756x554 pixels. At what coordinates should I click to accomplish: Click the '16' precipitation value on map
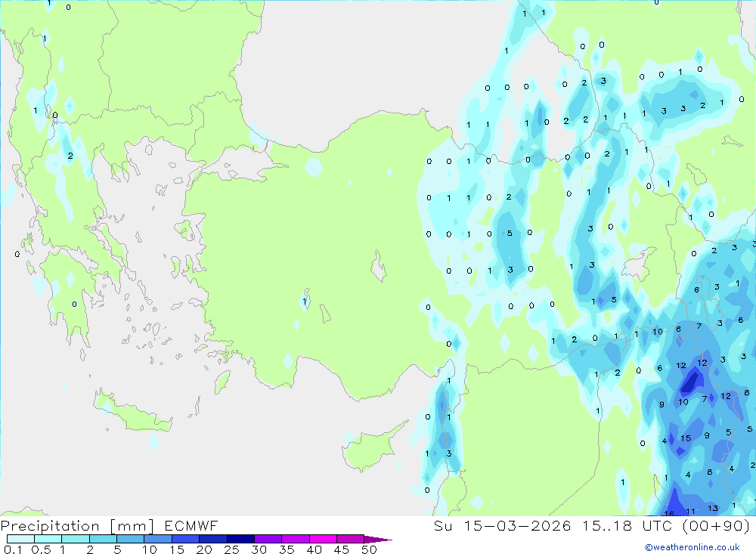669,513
